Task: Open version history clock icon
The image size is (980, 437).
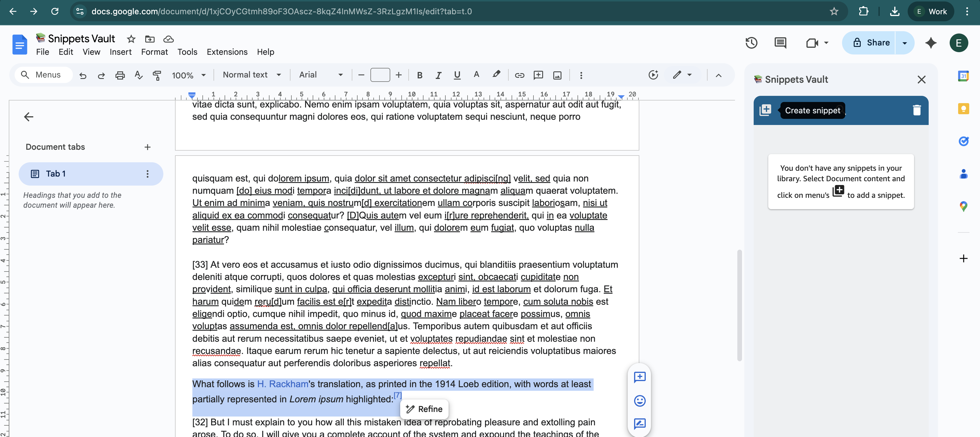Action: pyautogui.click(x=751, y=43)
